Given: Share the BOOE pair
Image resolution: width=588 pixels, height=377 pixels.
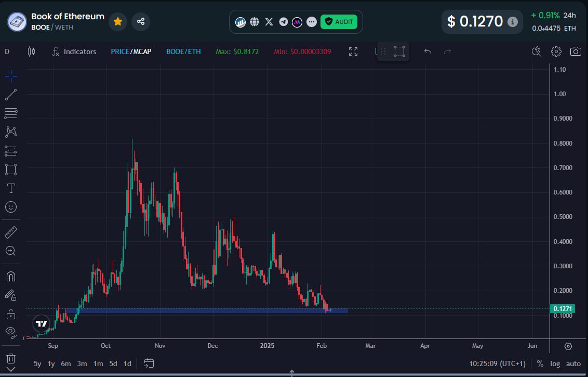Looking at the screenshot, I should click(141, 21).
